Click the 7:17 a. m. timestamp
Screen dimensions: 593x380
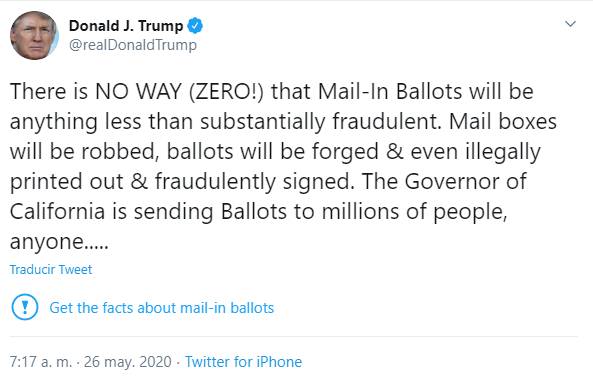40,362
